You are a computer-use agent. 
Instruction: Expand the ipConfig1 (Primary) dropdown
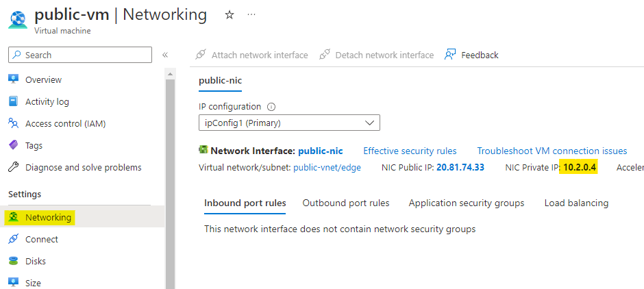(288, 123)
